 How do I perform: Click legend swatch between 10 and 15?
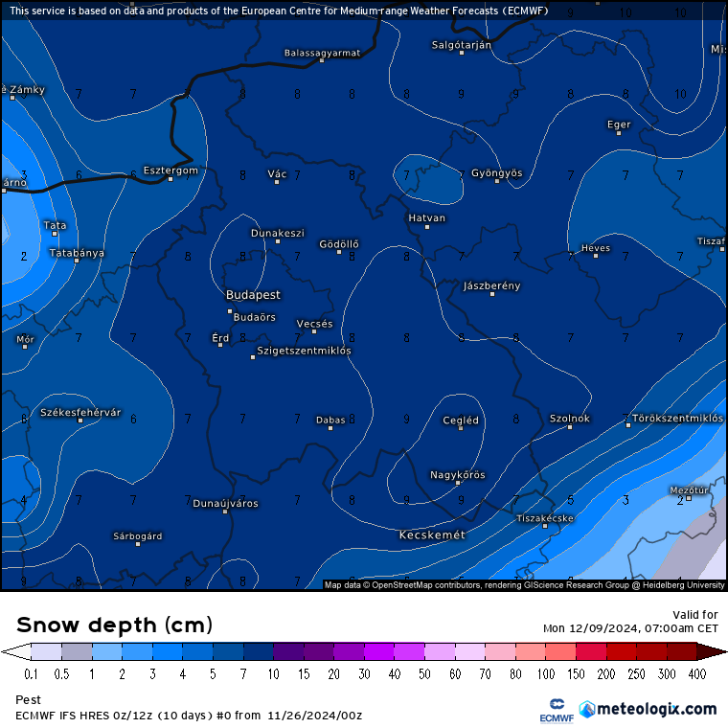(288, 652)
